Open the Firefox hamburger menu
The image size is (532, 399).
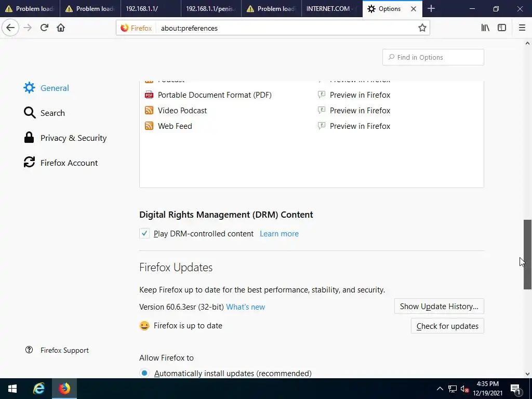[522, 28]
